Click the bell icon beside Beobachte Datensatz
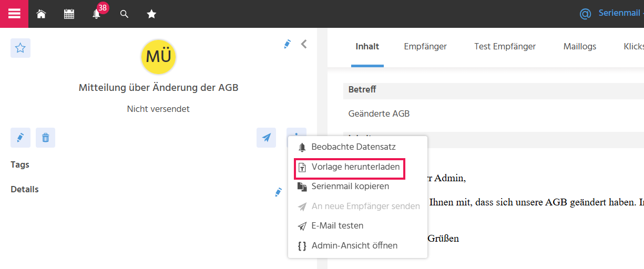The height and width of the screenshot is (269, 644). [x=302, y=147]
